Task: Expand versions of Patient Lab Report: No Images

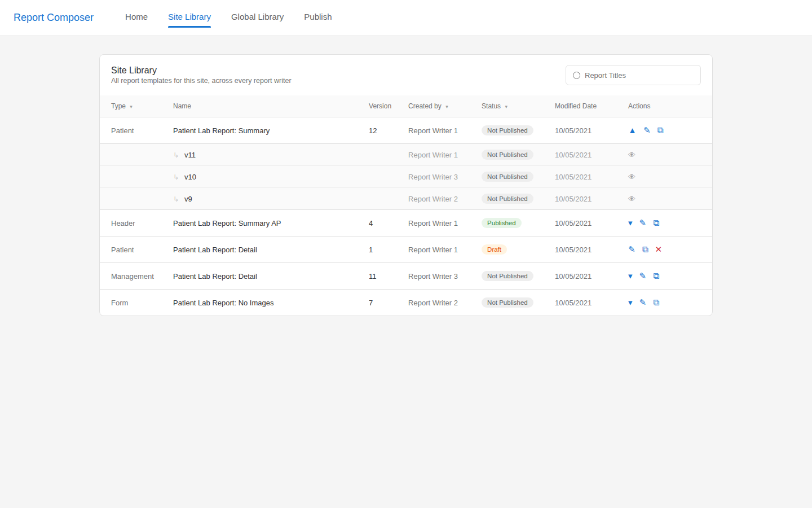Action: (630, 303)
